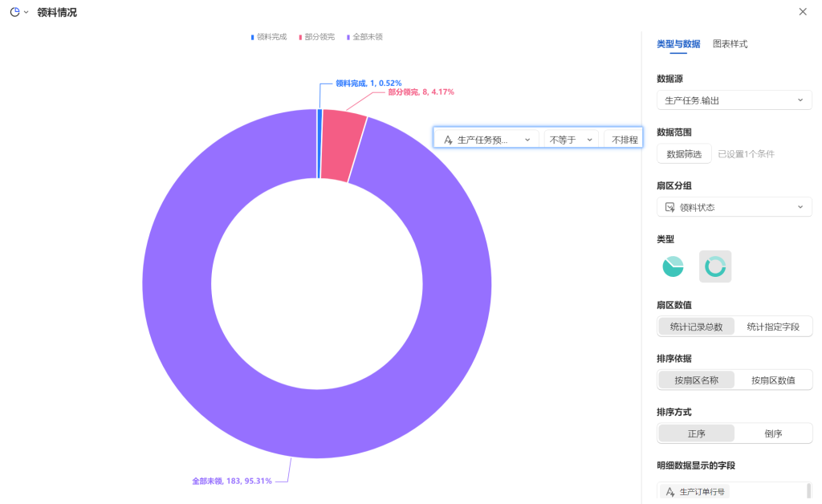This screenshot has height=504, width=822.
Task: Choose 正序 sort order
Action: [696, 434]
